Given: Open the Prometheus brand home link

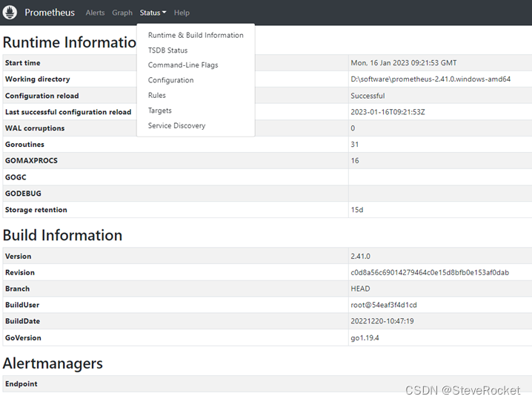Looking at the screenshot, I should [50, 13].
